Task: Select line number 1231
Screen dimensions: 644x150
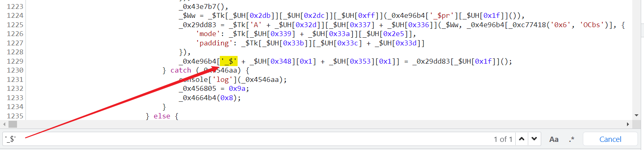Action: (x=15, y=79)
